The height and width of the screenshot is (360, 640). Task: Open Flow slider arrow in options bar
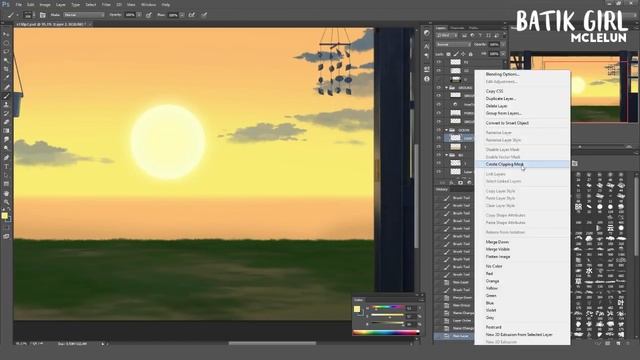point(181,15)
